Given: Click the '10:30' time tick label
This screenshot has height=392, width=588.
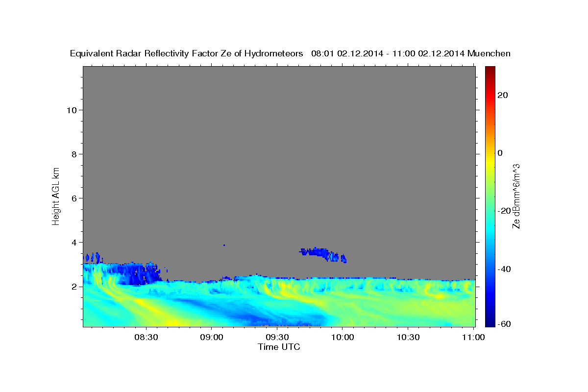Looking at the screenshot, I should tap(408, 337).
